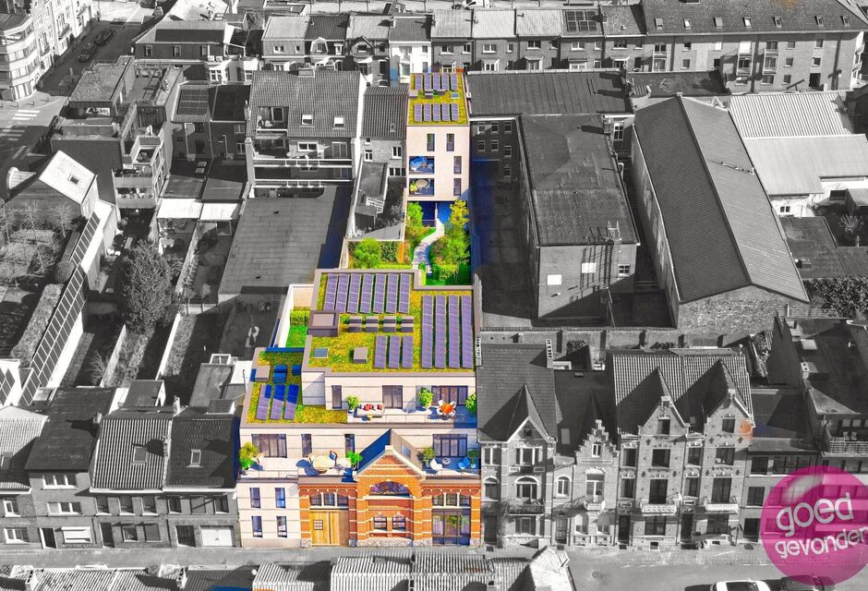868x591 pixels.
Task: Click the round table on the lower balcony
Action: click(x=320, y=460)
